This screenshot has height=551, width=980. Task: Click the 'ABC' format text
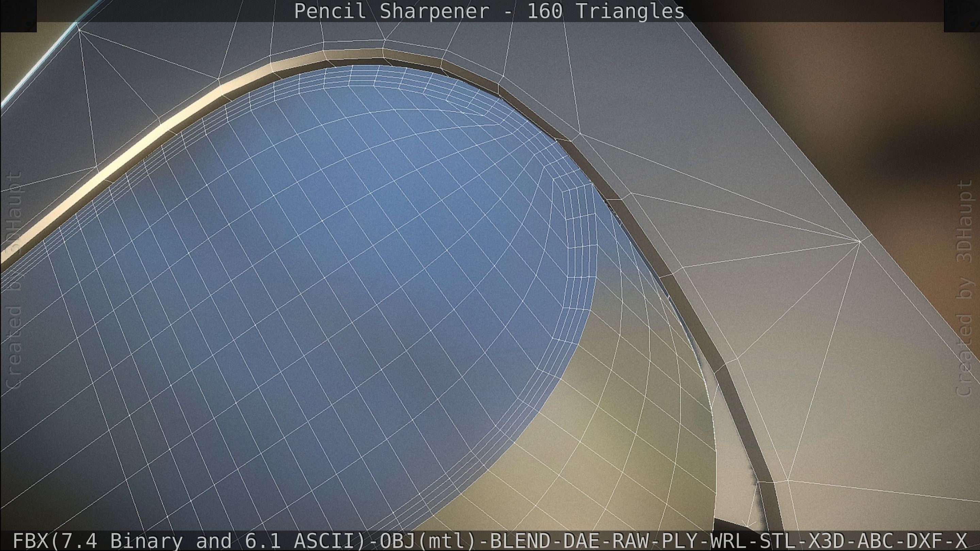(876, 541)
